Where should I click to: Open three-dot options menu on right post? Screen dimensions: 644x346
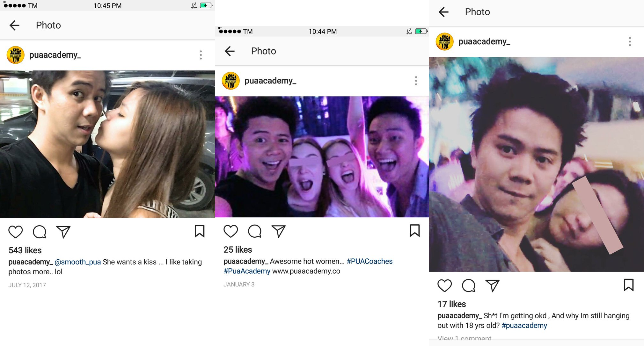630,41
